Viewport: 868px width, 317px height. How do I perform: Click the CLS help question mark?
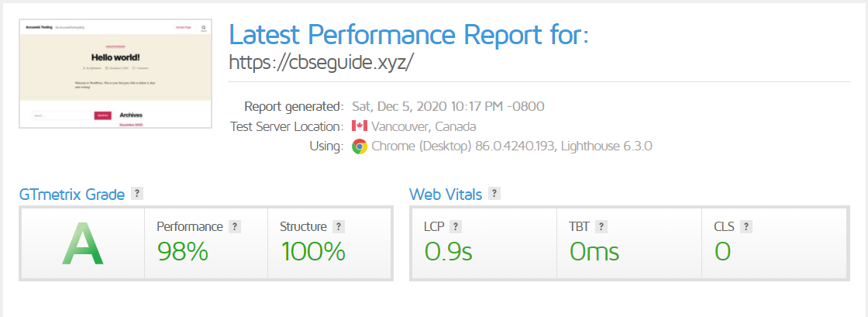tap(746, 227)
